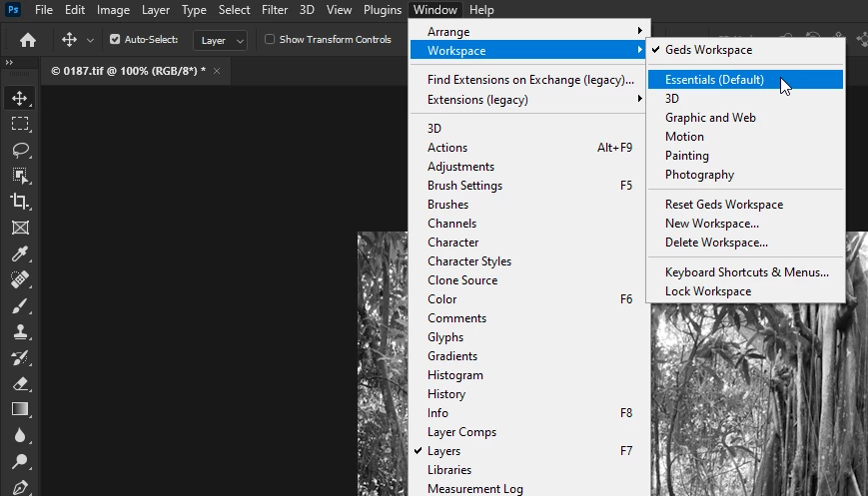Viewport: 868px width, 496px height.
Task: Show the History panel
Action: [528, 394]
